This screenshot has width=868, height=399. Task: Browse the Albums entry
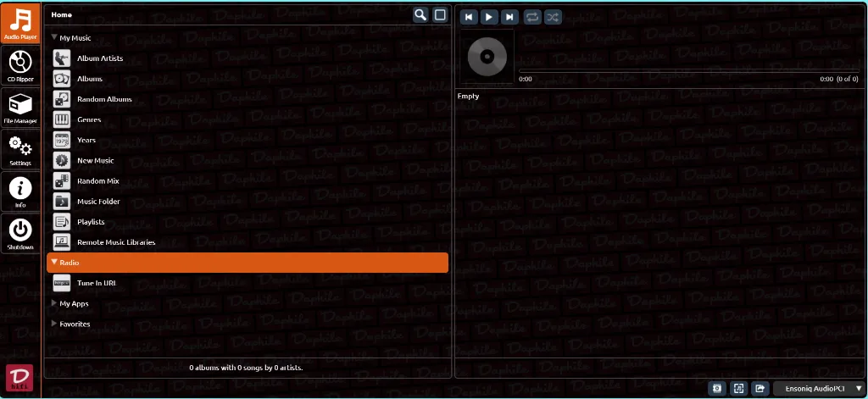point(90,79)
